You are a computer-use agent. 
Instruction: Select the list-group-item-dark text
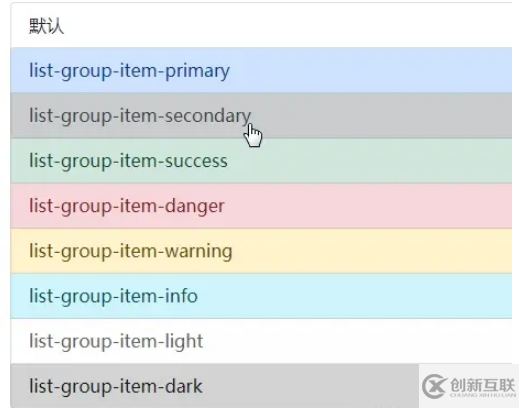pyautogui.click(x=116, y=387)
